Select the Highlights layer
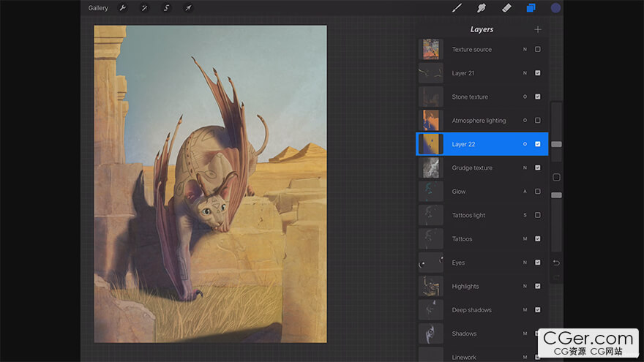The width and height of the screenshot is (644, 362). point(465,287)
